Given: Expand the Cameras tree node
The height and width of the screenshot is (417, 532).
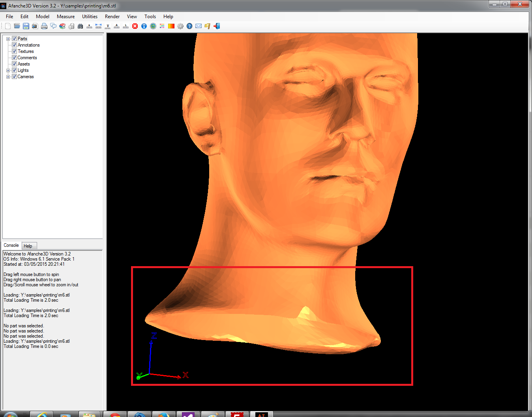Looking at the screenshot, I should (x=8, y=77).
